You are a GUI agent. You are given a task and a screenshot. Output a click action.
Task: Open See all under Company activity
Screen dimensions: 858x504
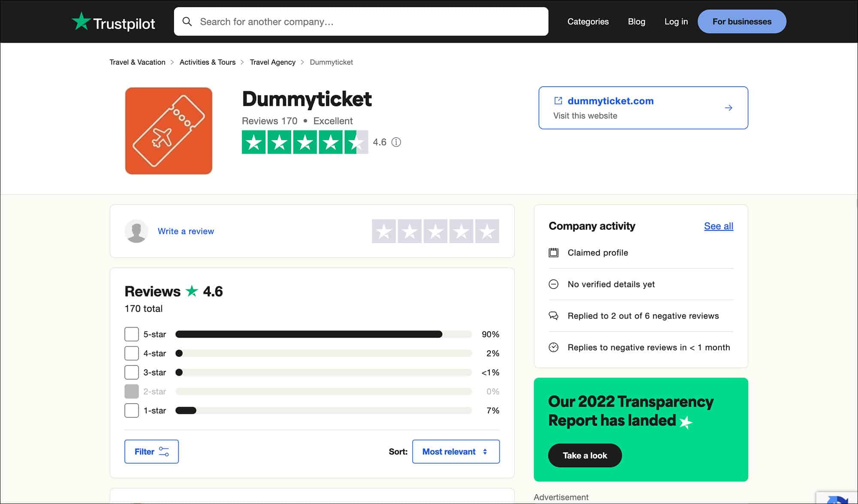(x=718, y=226)
